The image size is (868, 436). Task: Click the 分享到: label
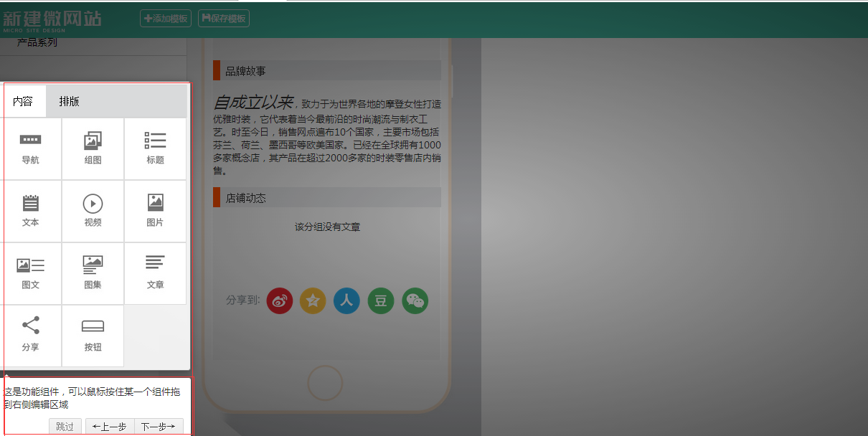pos(242,300)
